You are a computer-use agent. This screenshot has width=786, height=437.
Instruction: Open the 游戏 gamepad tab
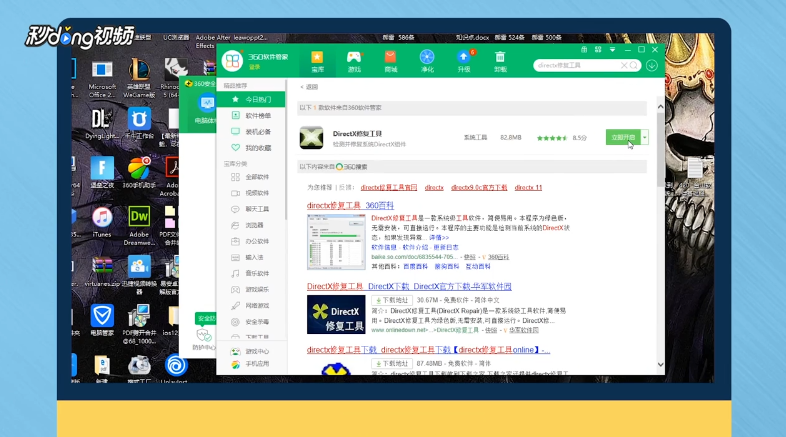[354, 62]
